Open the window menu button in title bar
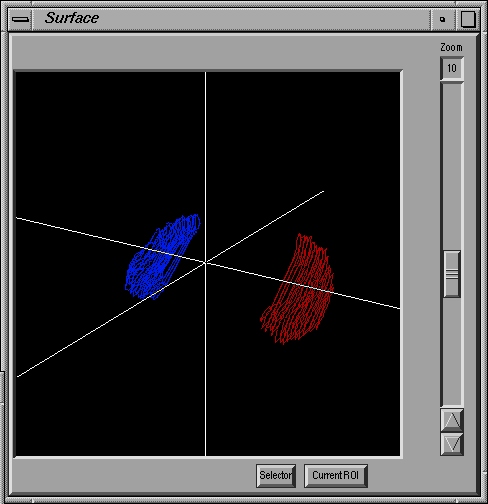Viewport: 488px width, 504px height. [20, 19]
